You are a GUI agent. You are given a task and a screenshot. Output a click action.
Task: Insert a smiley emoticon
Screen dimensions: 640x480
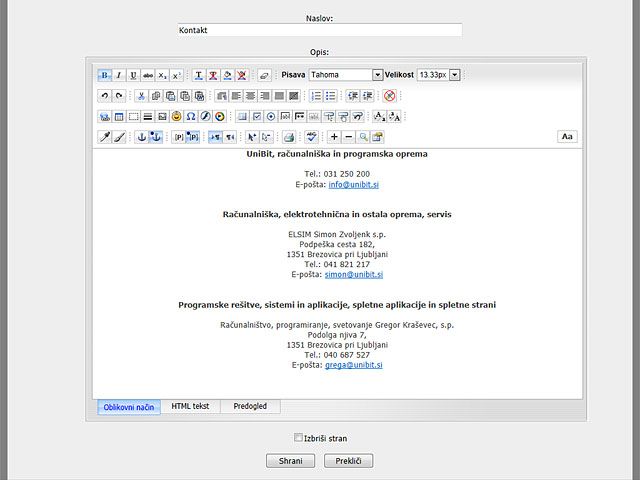pos(176,117)
